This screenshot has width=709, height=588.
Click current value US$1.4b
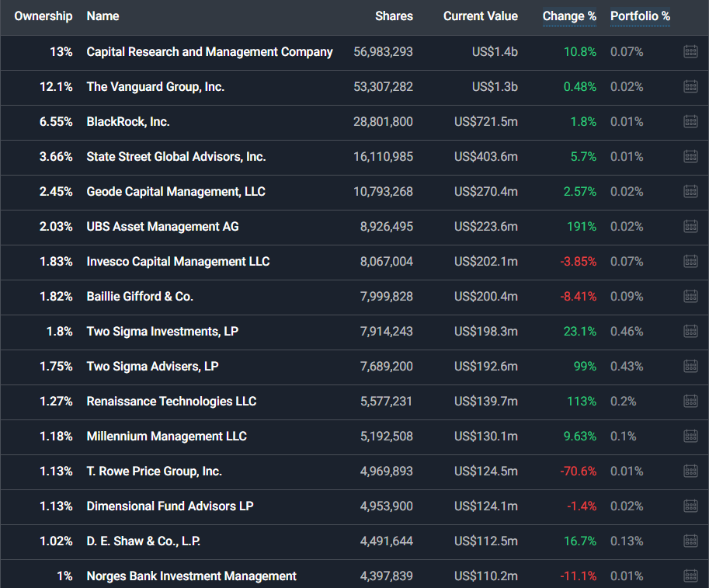coord(495,52)
